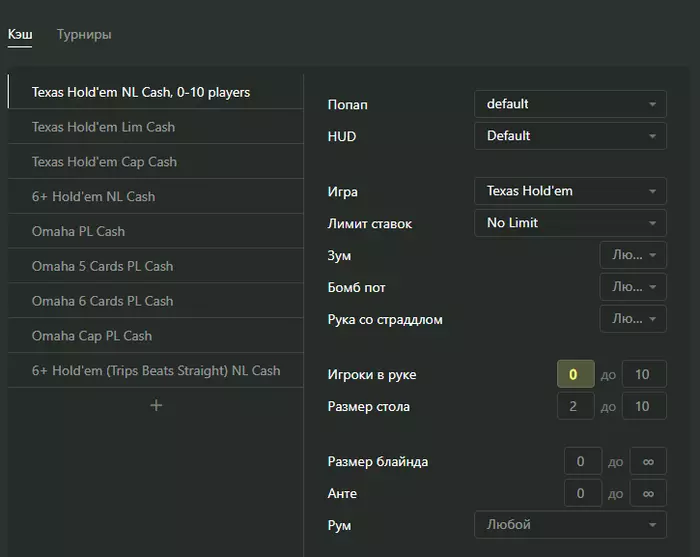Image resolution: width=700 pixels, height=557 pixels.
Task: Open the Рум dropdown showing Любой
Action: click(x=570, y=525)
